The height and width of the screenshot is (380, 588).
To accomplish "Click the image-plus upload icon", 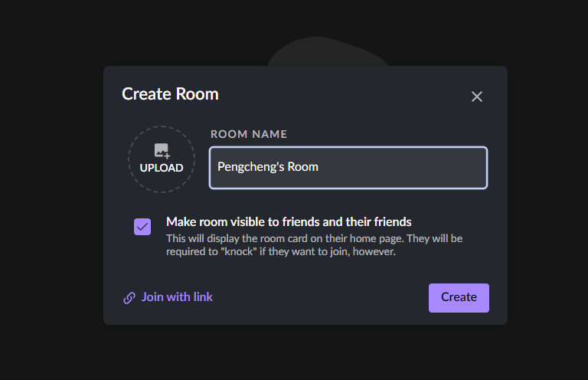I will pos(162,151).
